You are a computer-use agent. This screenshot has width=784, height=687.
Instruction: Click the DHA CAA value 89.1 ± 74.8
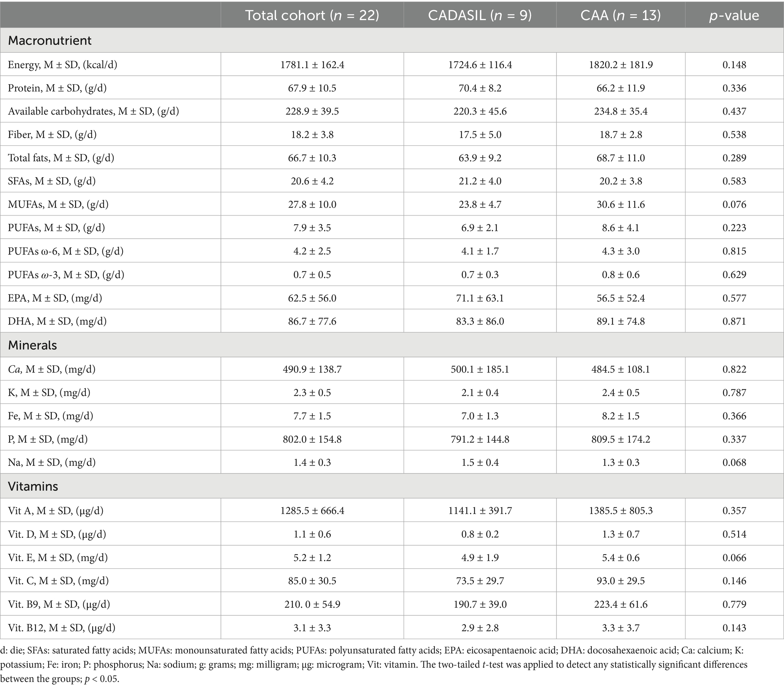pyautogui.click(x=620, y=321)
